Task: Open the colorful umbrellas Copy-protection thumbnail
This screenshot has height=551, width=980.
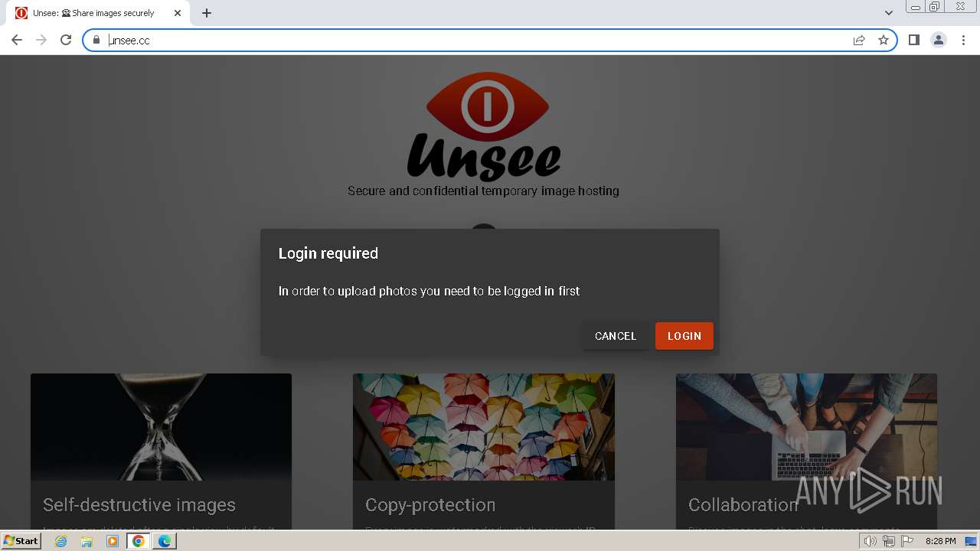Action: click(484, 427)
